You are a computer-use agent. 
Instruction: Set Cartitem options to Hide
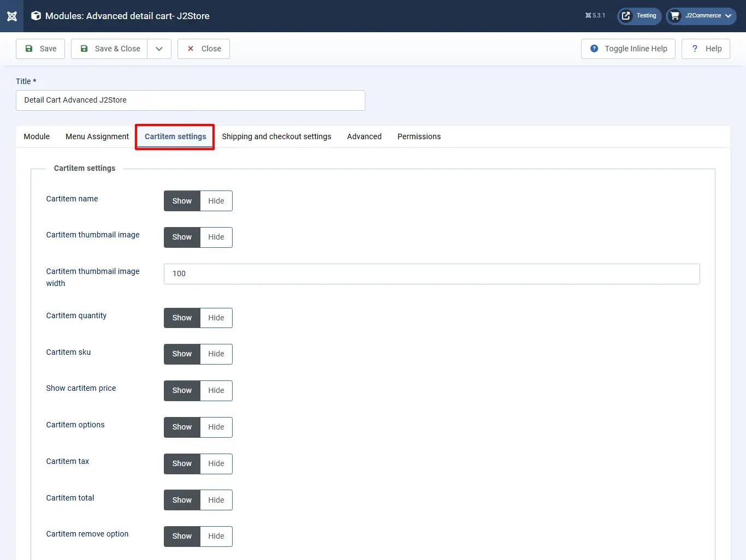click(216, 427)
